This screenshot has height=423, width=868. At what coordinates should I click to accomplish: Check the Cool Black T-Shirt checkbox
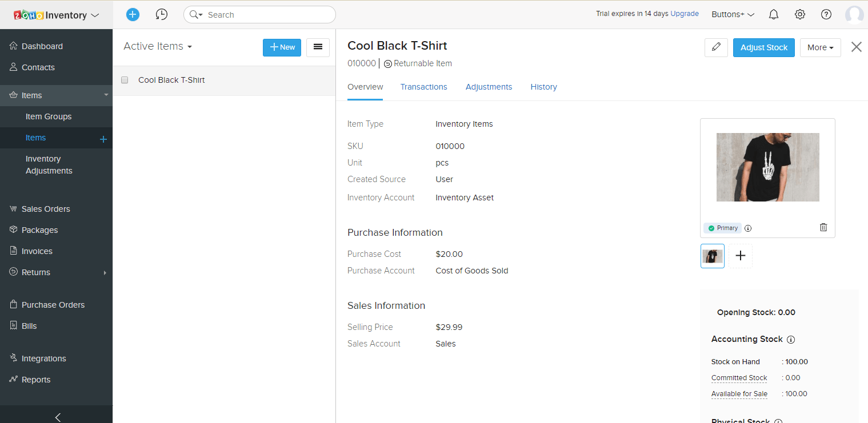[125, 80]
